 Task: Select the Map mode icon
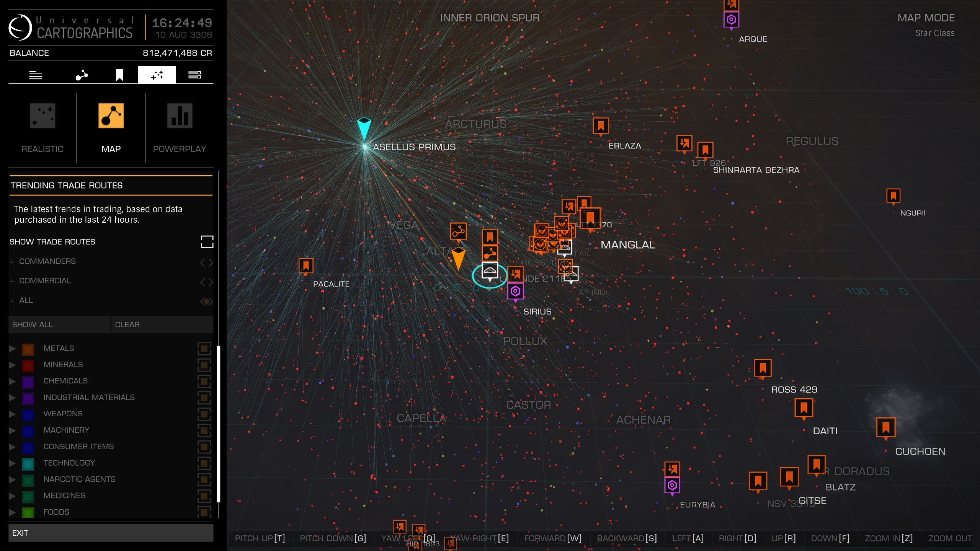(111, 116)
